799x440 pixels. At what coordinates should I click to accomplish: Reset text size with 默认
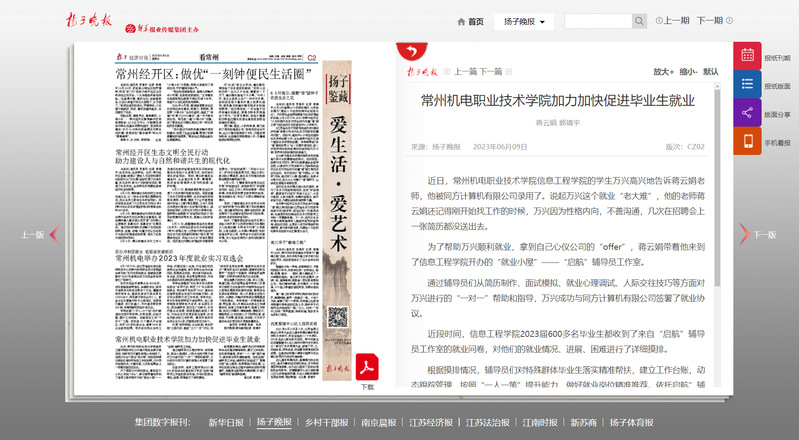point(711,72)
